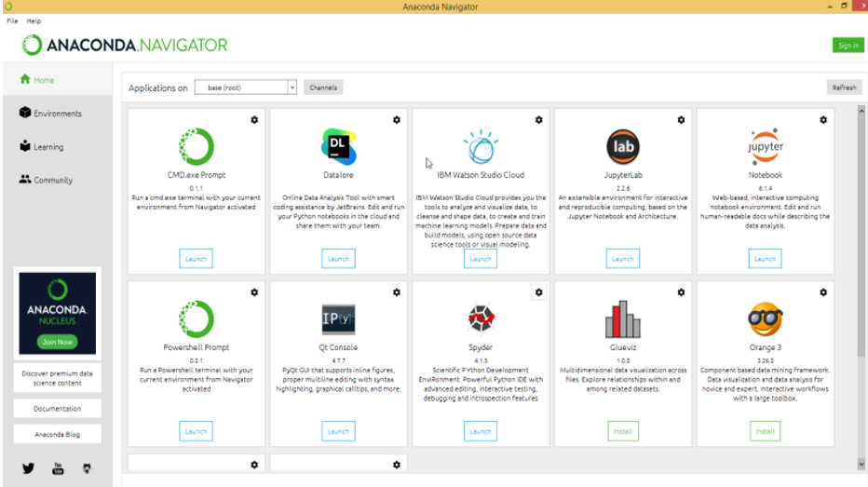Viewport: 868px width, 487px height.
Task: Open Anaconda Twitter page icon
Action: (x=28, y=468)
